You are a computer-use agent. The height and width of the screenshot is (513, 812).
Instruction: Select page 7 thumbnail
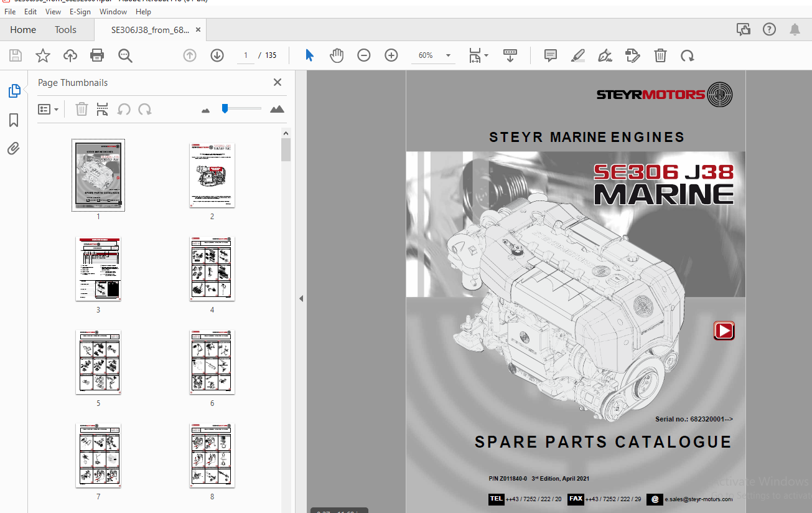tap(98, 455)
